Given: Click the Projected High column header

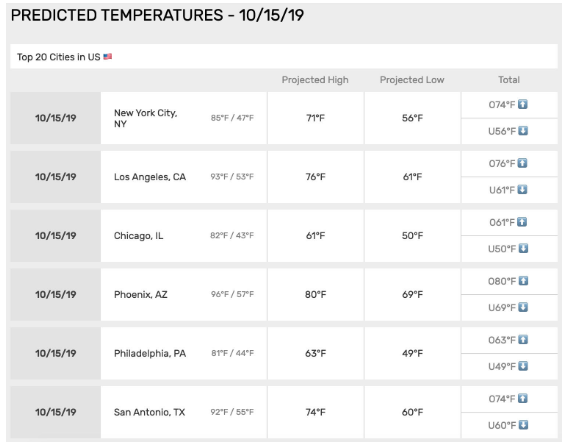Looking at the screenshot, I should click(315, 80).
